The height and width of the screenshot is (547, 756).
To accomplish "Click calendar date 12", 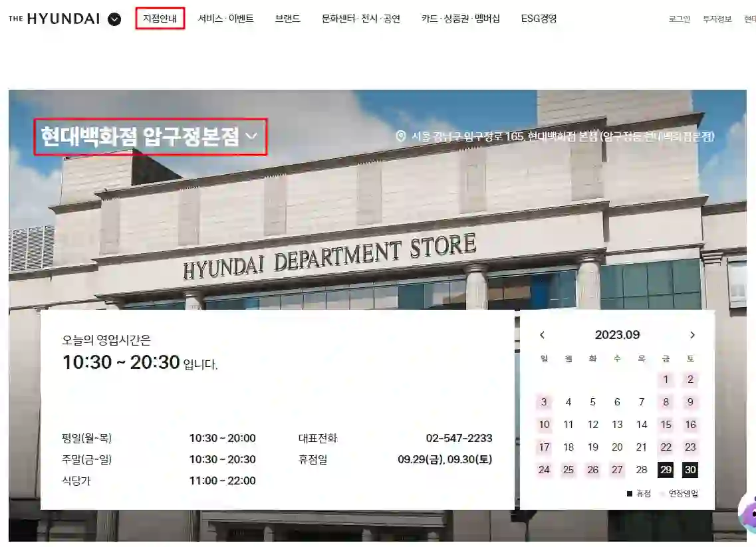I will (592, 425).
